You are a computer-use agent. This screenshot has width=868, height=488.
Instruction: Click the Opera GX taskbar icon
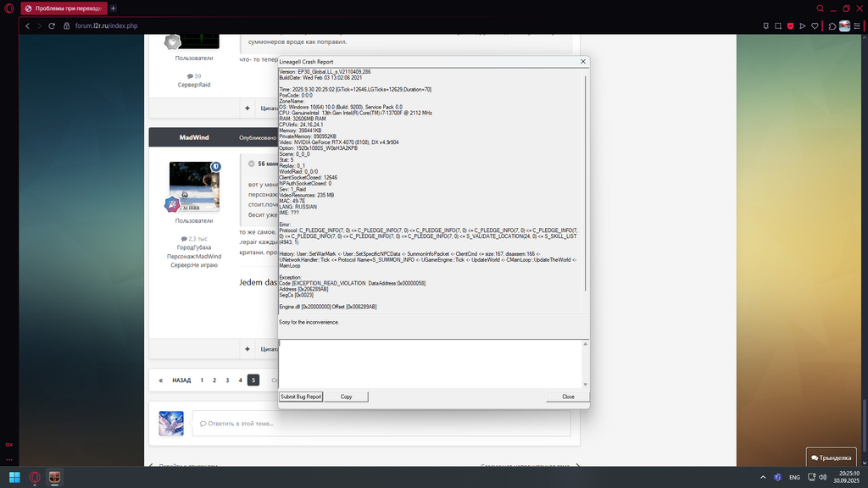pos(34,477)
